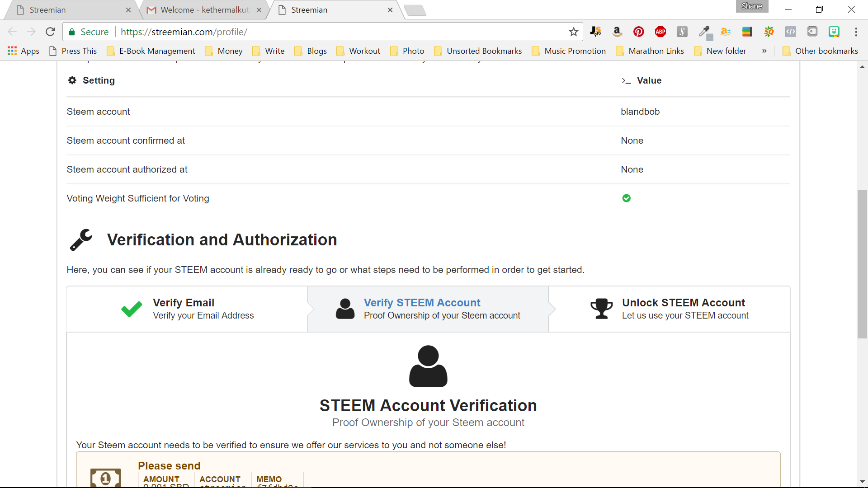
Task: Click the green lock Secure indicator
Action: (89, 32)
